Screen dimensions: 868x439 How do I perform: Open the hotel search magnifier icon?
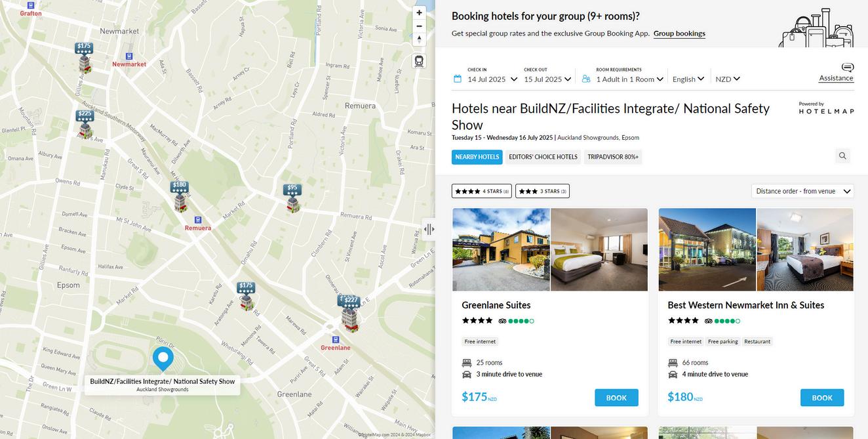[x=842, y=156]
